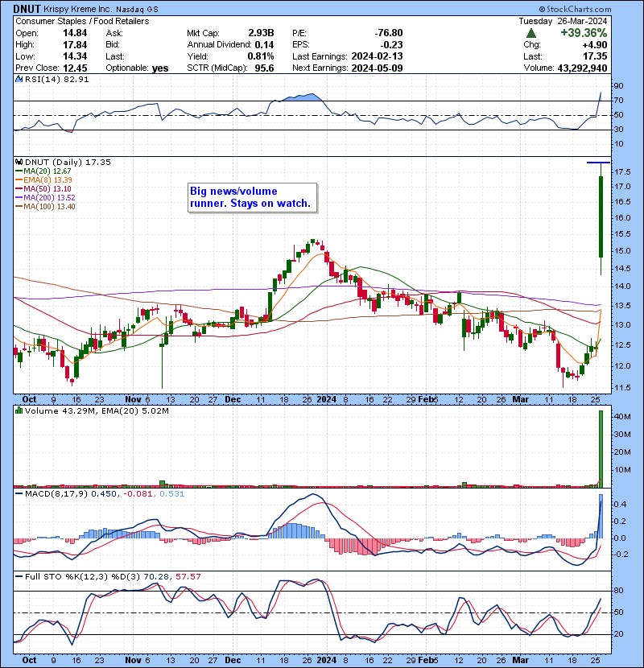Viewport: 644px width, 668px height.
Task: Click the 11.5 price axis label
Action: pos(623,388)
